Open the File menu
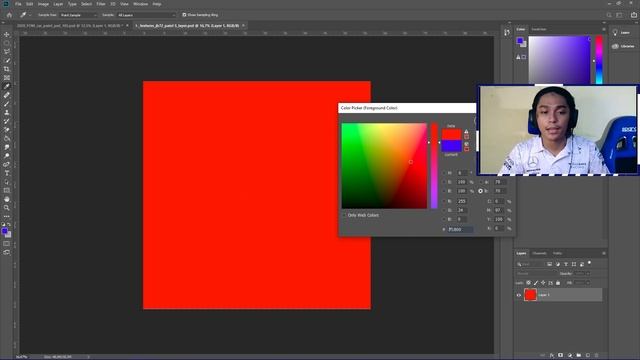The image size is (640, 360). [18, 4]
